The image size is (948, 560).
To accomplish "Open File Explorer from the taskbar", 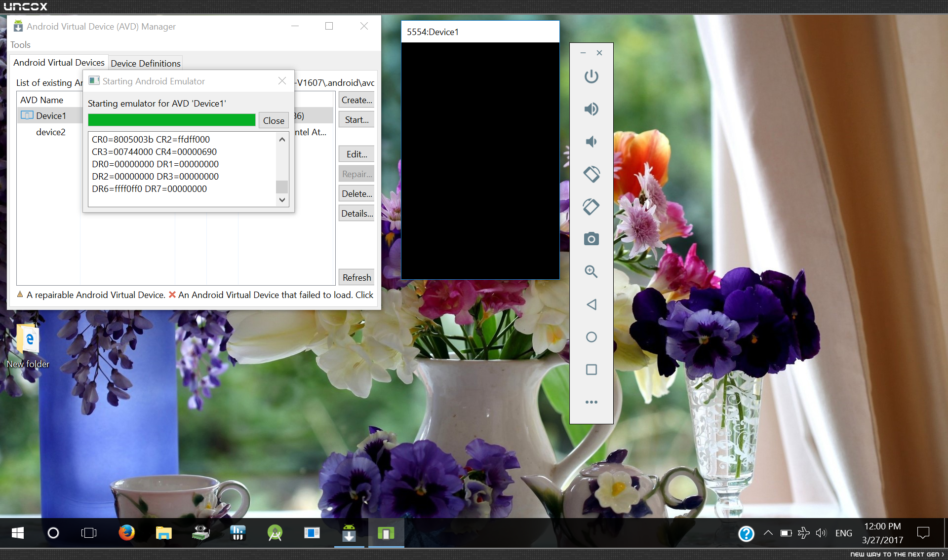I will 163,533.
